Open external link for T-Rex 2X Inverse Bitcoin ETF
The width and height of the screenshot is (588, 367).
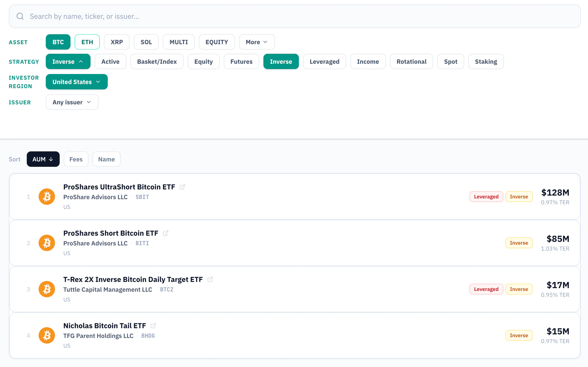(x=210, y=279)
